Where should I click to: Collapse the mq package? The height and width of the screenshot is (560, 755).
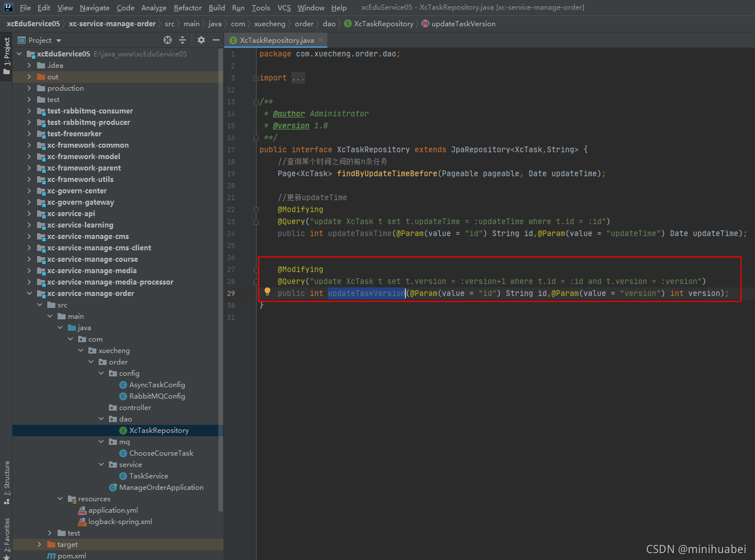coord(101,442)
